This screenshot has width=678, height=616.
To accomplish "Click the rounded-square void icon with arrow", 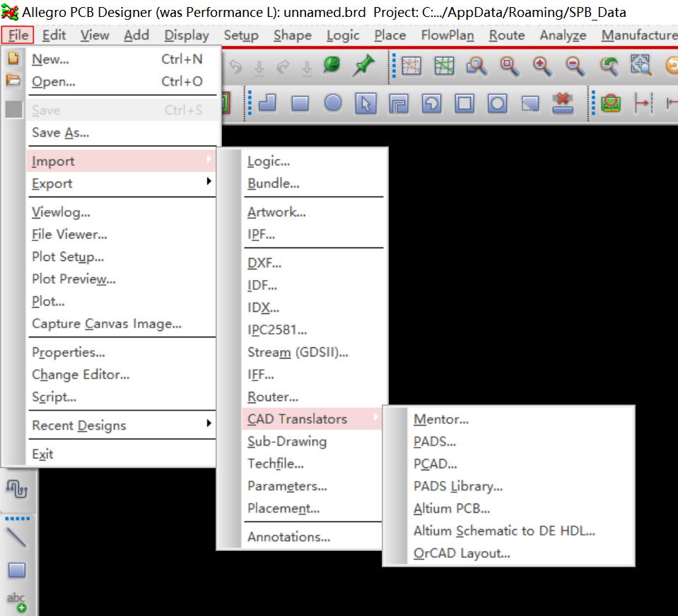I will coord(431,104).
